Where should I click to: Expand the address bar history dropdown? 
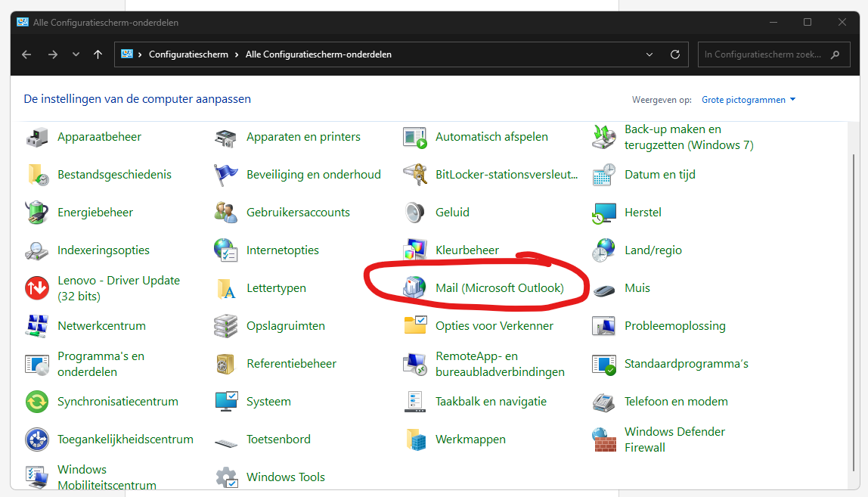[x=649, y=54]
